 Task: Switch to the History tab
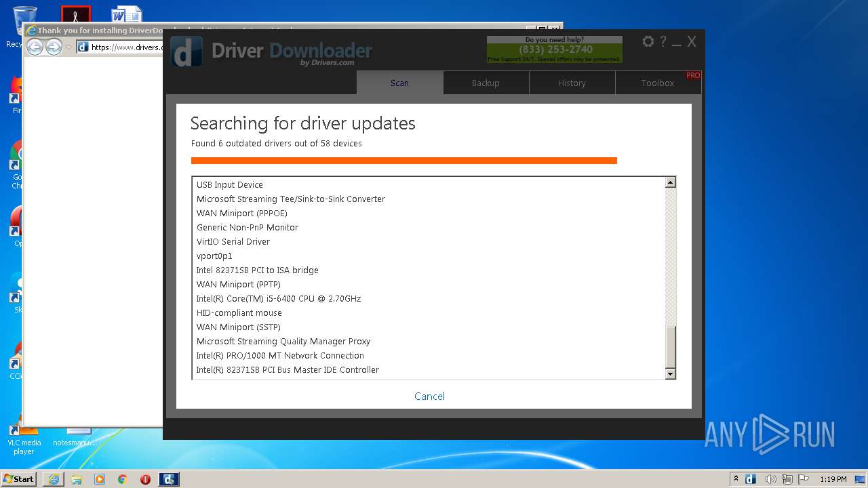(x=572, y=83)
